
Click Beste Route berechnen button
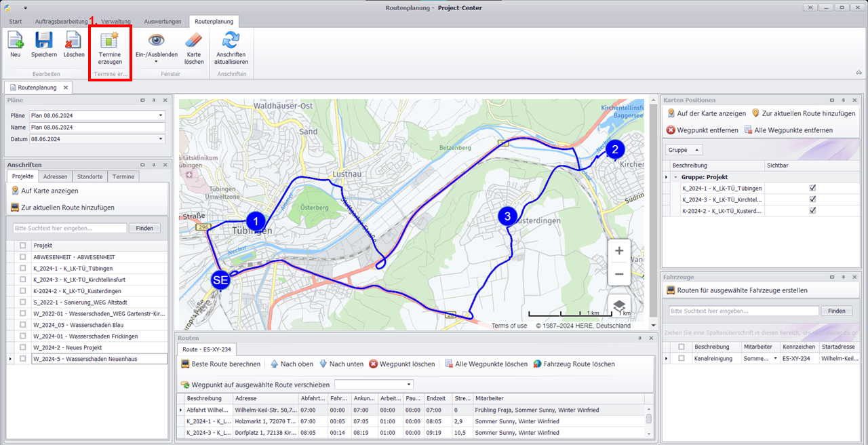pyautogui.click(x=220, y=364)
